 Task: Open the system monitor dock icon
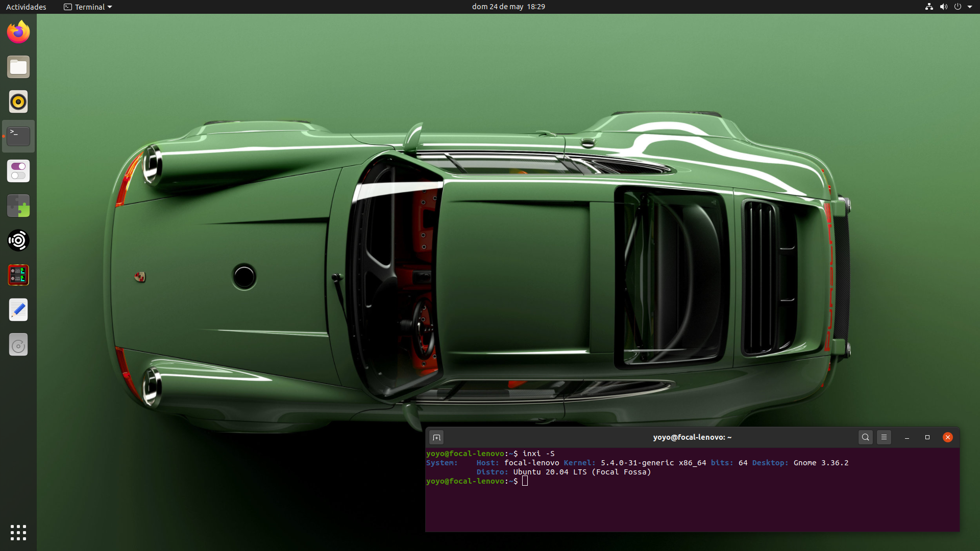pos(18,275)
